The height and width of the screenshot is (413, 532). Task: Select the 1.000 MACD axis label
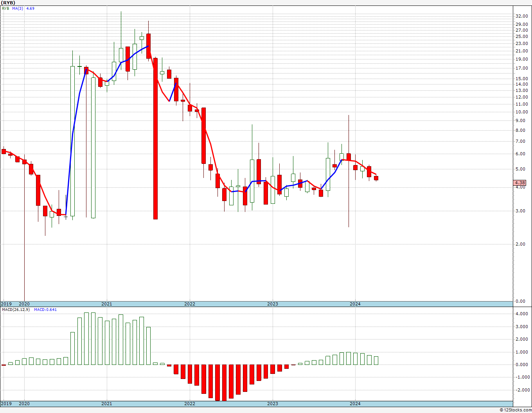(x=521, y=352)
